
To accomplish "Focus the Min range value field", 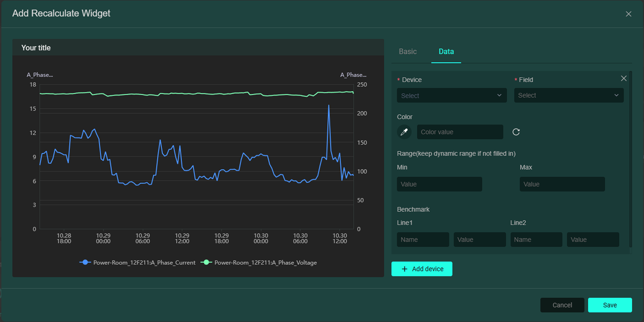I will pos(439,184).
